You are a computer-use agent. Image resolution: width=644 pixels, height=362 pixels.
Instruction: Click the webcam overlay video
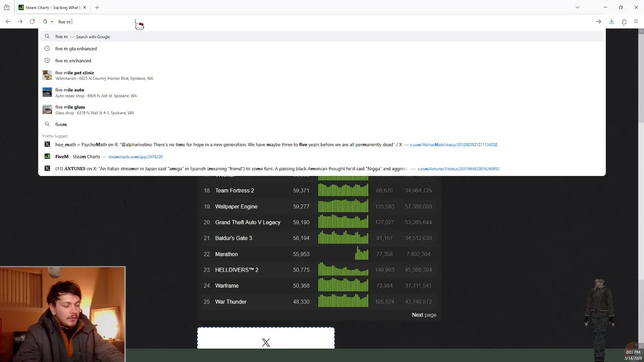62,314
